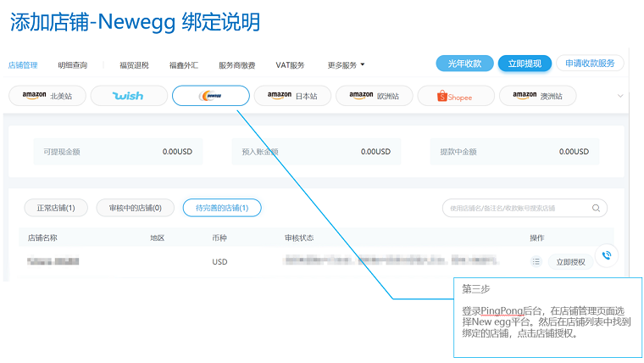Select the Newegg platform pill
The width and height of the screenshot is (644, 363).
point(211,96)
